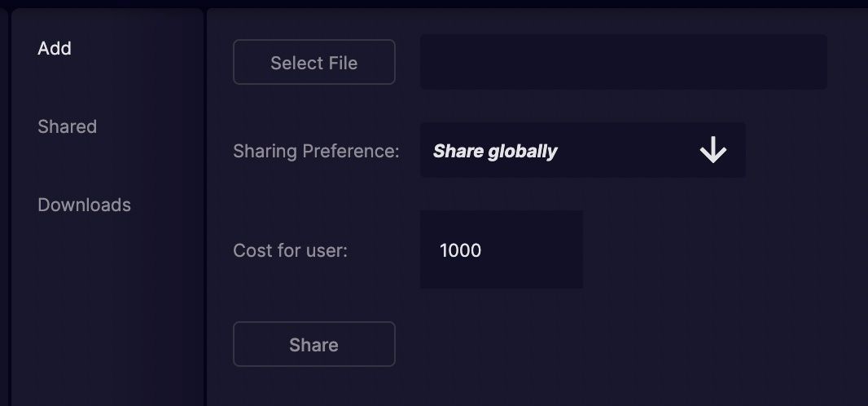868x406 pixels.
Task: Click the 1000 value in cost box
Action: [460, 250]
